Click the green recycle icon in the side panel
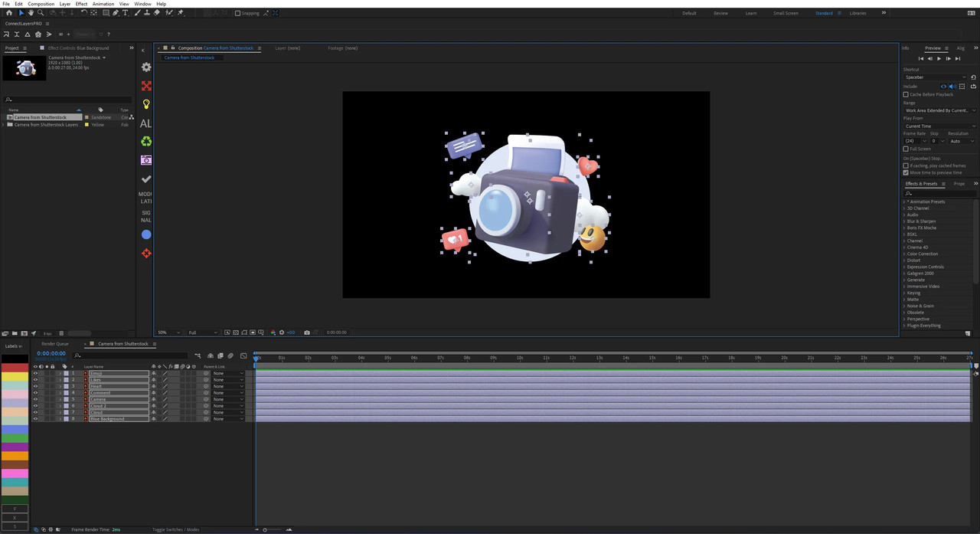 pyautogui.click(x=146, y=142)
